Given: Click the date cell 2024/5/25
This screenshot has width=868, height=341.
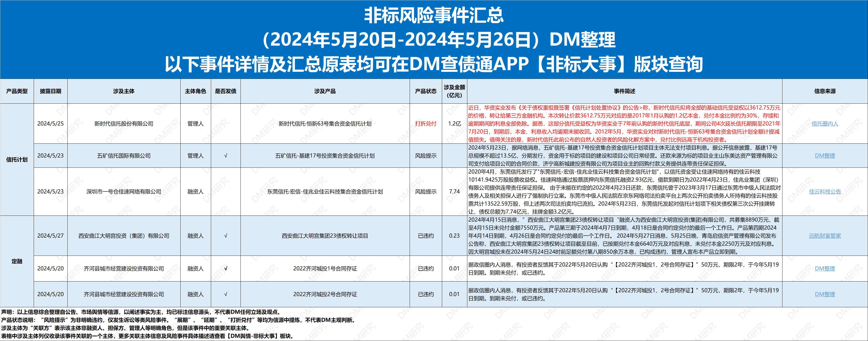Looking at the screenshot, I should pyautogui.click(x=51, y=124).
